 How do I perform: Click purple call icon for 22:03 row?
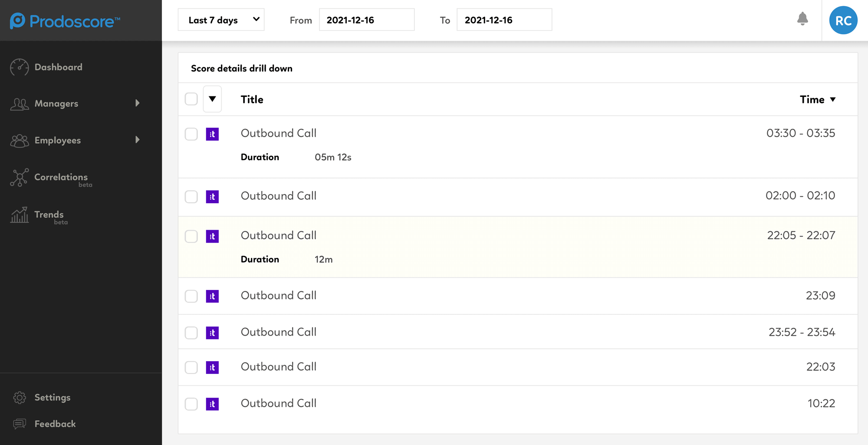coord(212,367)
